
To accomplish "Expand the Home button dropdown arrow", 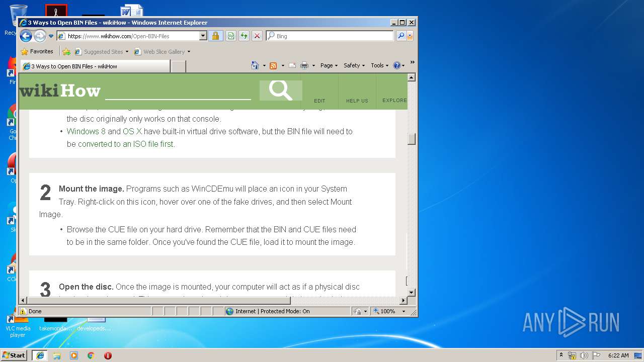I will 264,65.
